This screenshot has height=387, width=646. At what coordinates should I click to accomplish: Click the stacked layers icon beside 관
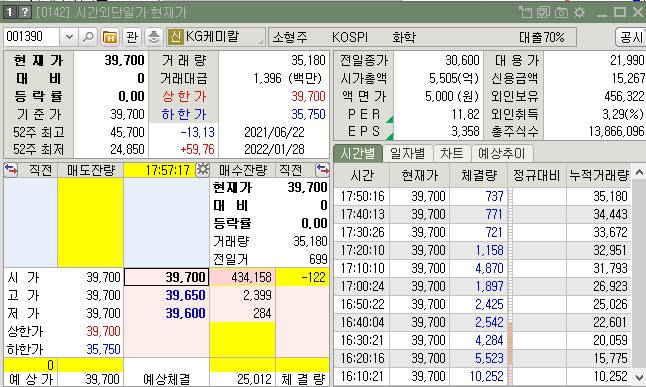click(154, 37)
